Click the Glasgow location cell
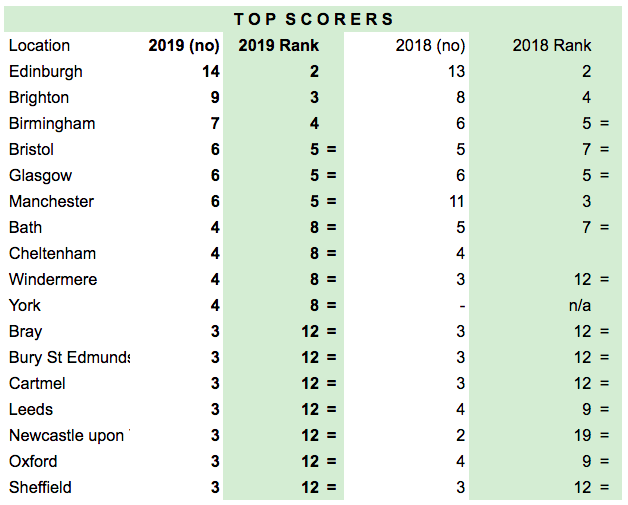Image resolution: width=628 pixels, height=505 pixels. click(x=40, y=175)
